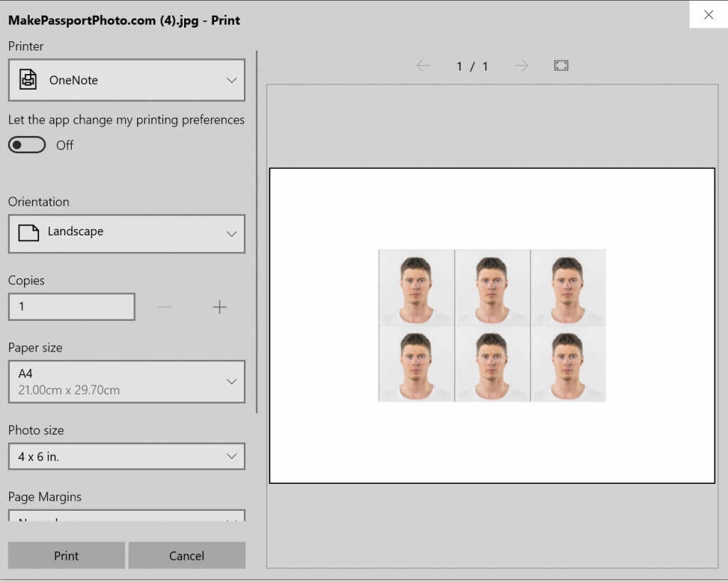Screen dimensions: 728x582
Task: Click the minus icon to decrease copies
Action: (164, 307)
